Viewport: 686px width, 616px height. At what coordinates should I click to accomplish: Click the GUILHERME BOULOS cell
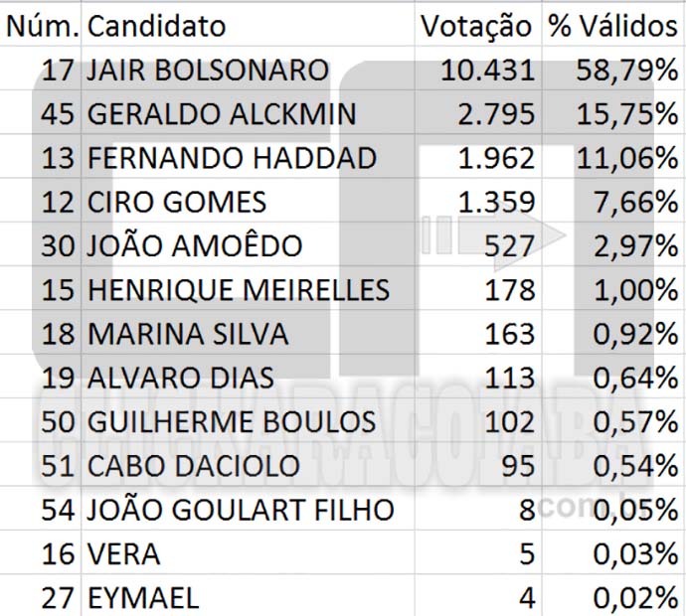coord(248,420)
